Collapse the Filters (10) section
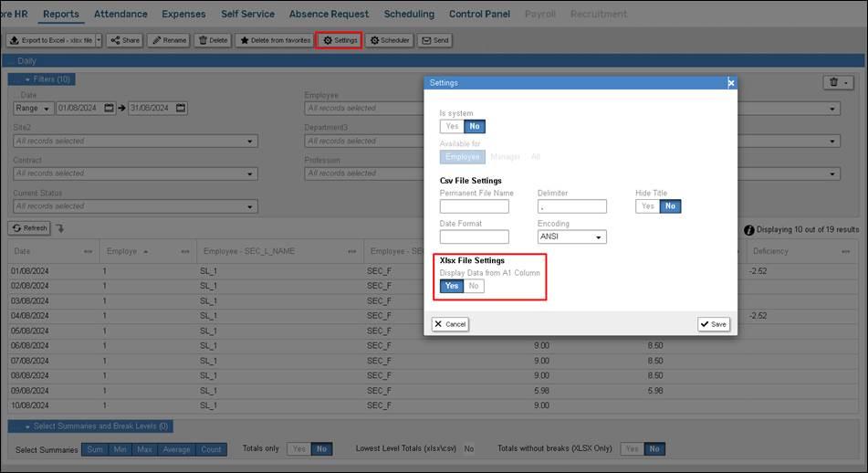This screenshot has width=868, height=473. [x=41, y=79]
